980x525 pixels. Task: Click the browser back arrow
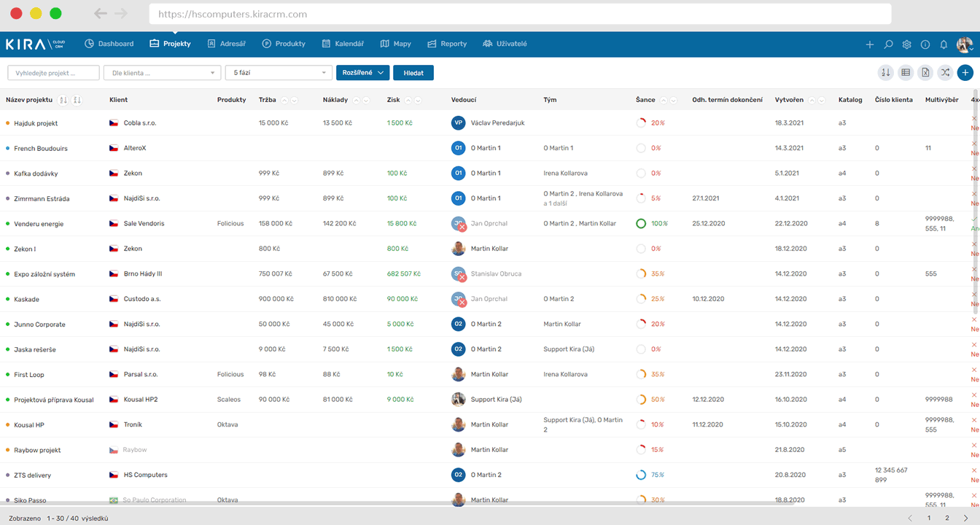(100, 14)
